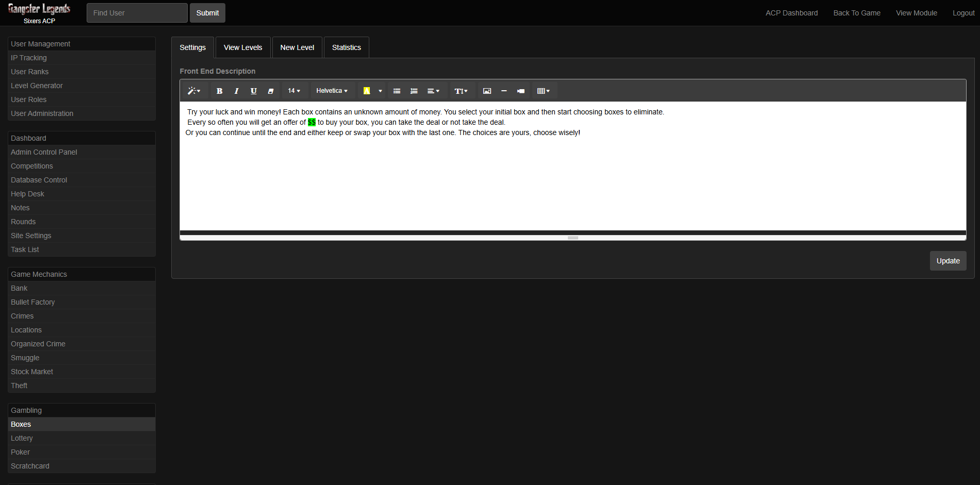Click the insert picture icon

pos(486,91)
